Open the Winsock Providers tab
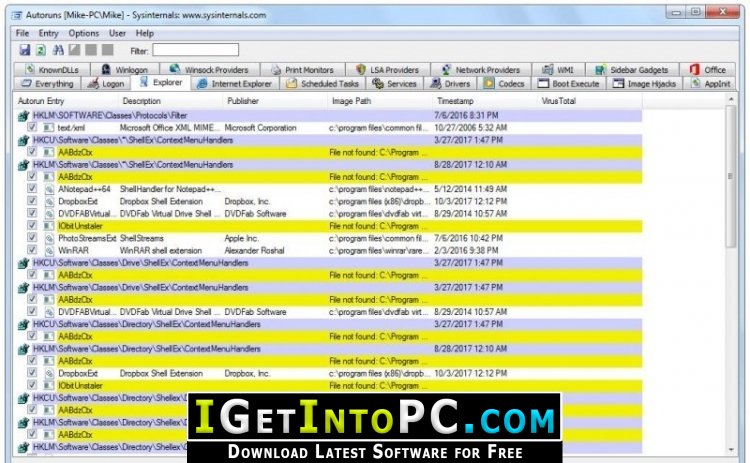This screenshot has width=750, height=463. (209, 70)
